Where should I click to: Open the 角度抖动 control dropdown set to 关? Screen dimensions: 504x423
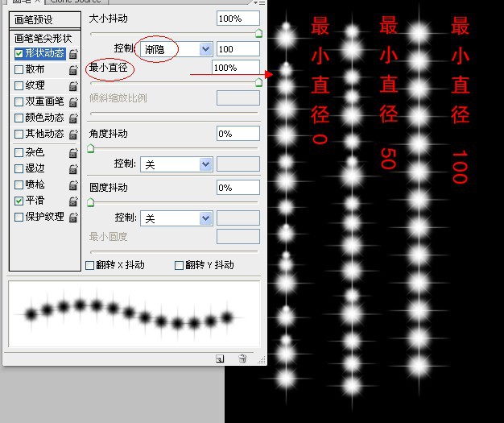pos(176,164)
